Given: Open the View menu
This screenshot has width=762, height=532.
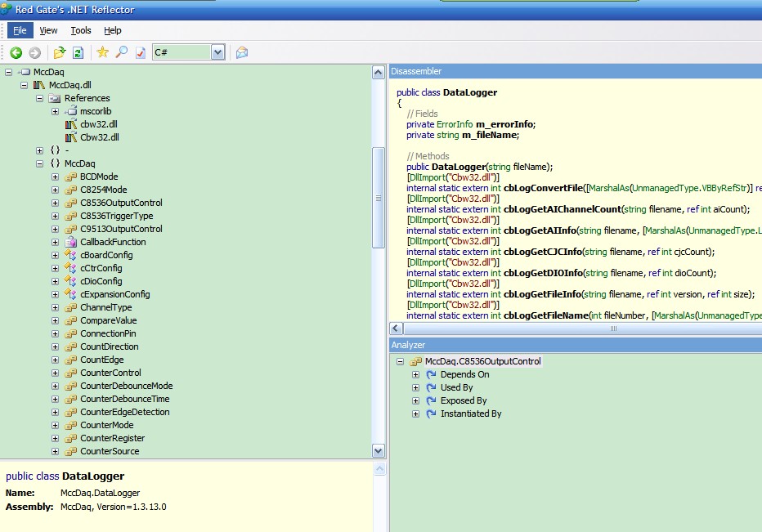Looking at the screenshot, I should point(48,30).
